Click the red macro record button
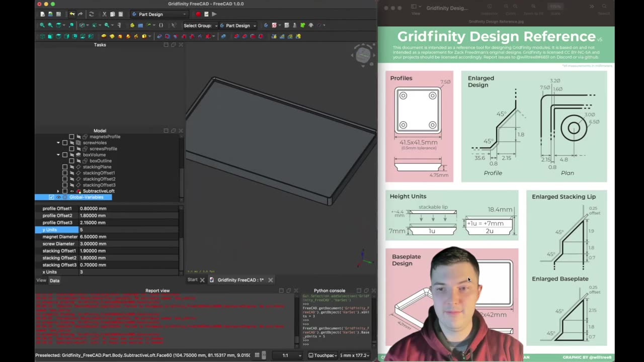This screenshot has height=362, width=644. pos(198,14)
